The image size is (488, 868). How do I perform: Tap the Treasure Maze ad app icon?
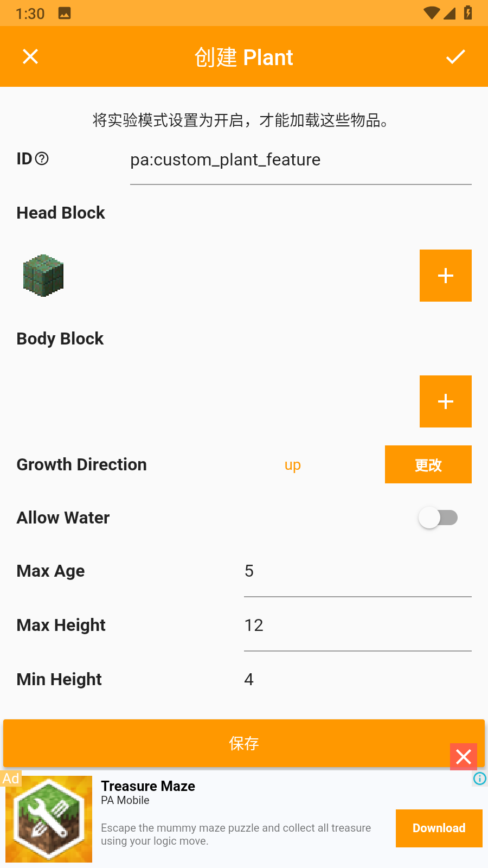49,819
